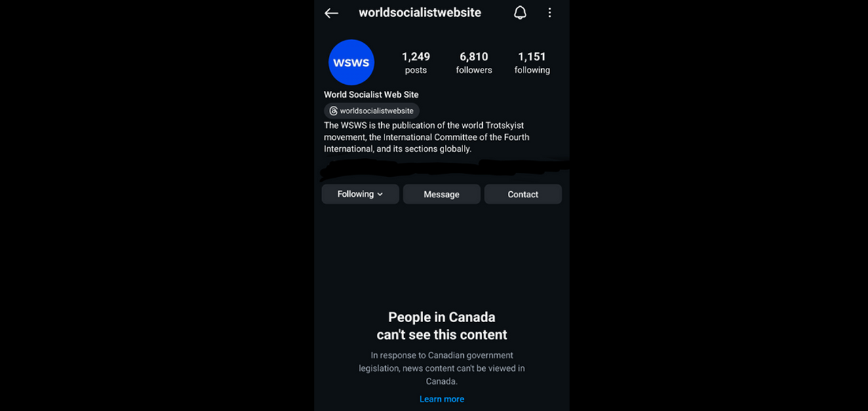Tap the Canadian government legislation notice text
The image size is (868, 411).
[x=441, y=368]
